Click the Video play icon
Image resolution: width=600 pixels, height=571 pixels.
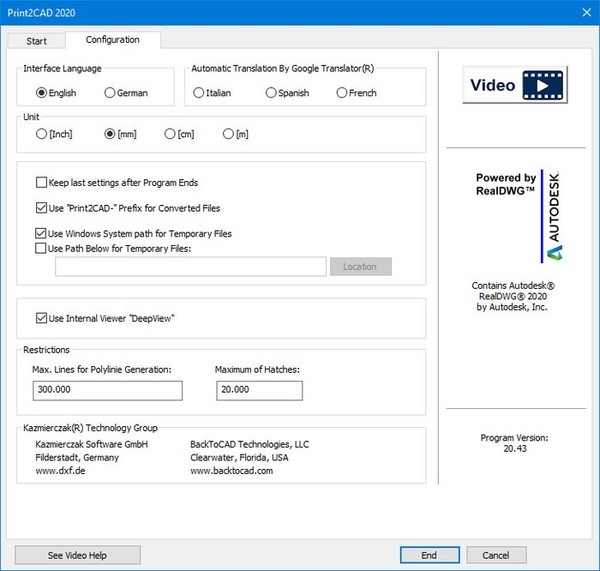pos(516,86)
